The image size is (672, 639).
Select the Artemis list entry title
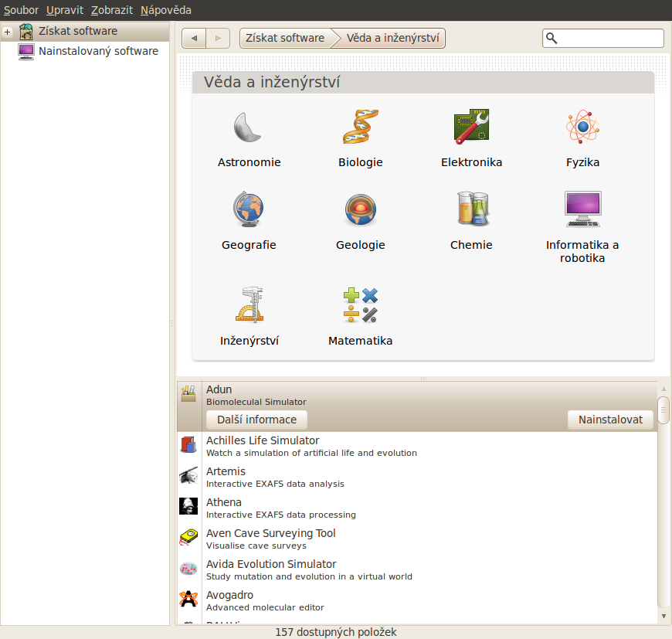point(226,471)
